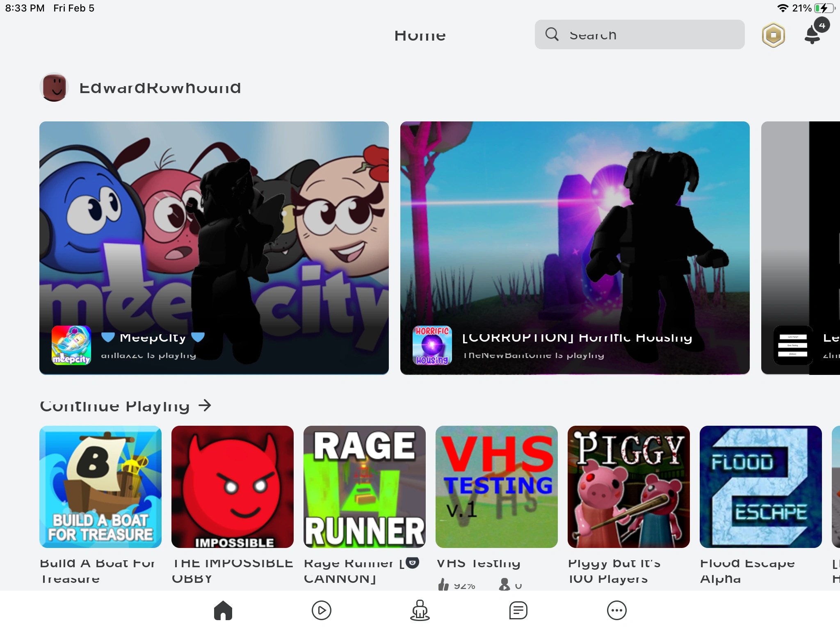Click inside the Search input field
The width and height of the screenshot is (840, 630).
640,35
